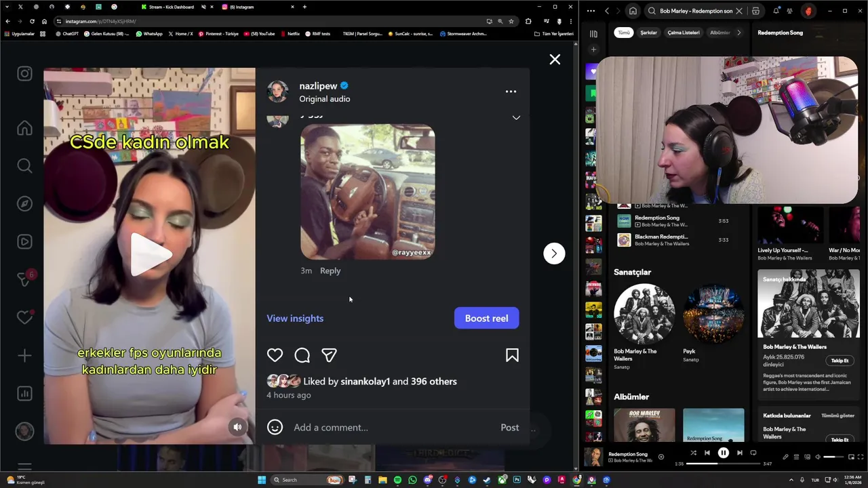Go to Spotify home
The width and height of the screenshot is (868, 488).
point(633,11)
